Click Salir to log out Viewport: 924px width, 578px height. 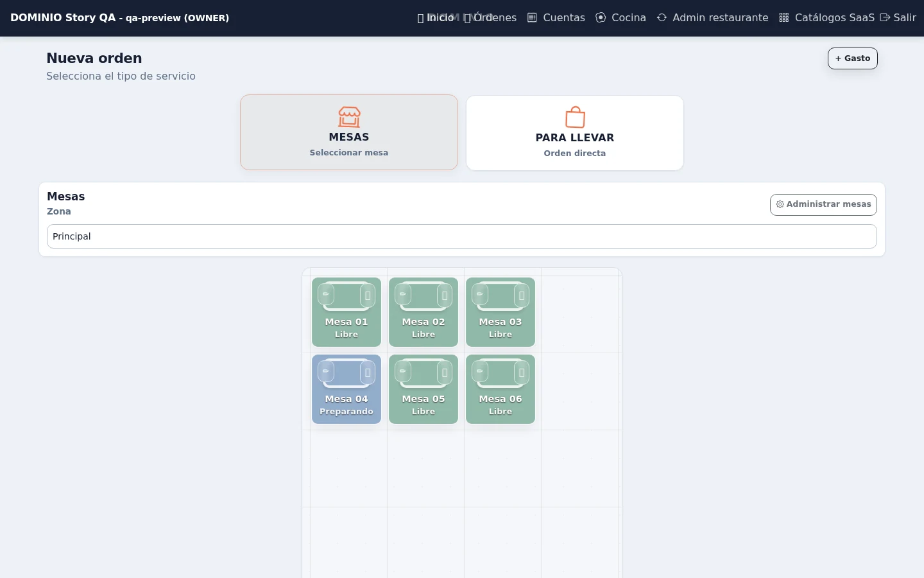click(x=898, y=18)
